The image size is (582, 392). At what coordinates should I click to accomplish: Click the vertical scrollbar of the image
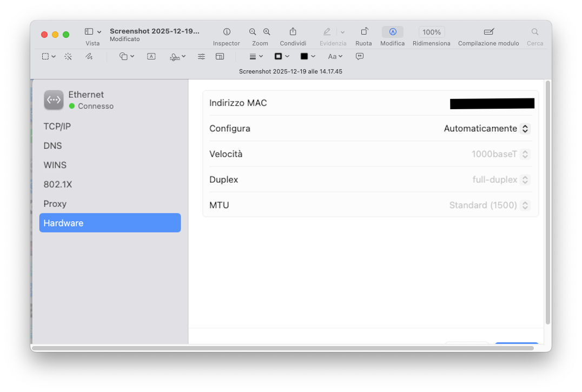548,203
